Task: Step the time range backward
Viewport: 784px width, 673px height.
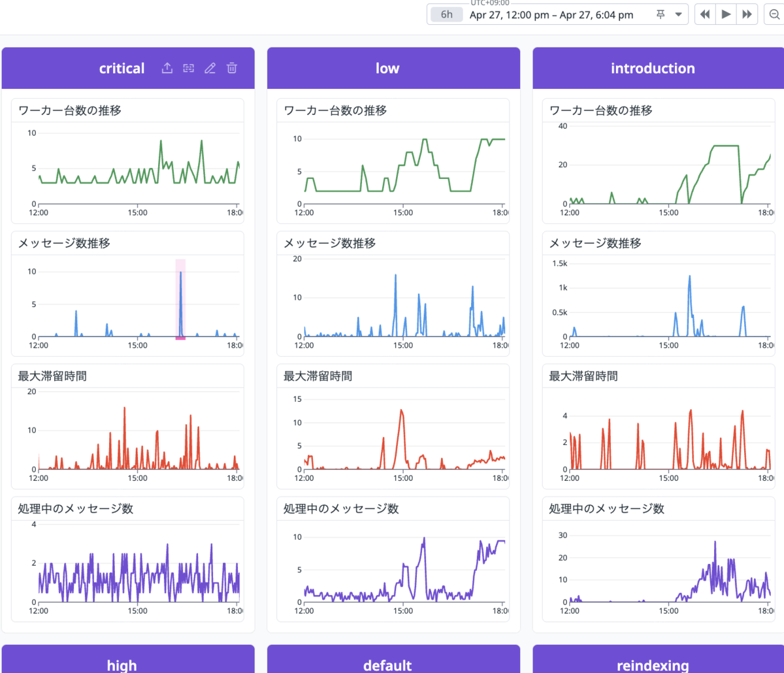Action: [x=704, y=14]
